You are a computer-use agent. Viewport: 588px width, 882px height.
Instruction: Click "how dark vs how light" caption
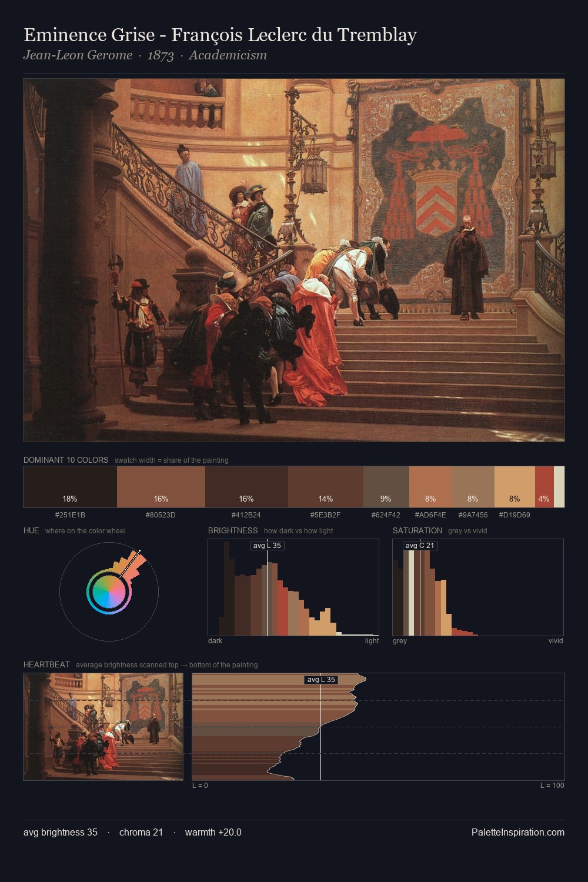pyautogui.click(x=299, y=531)
